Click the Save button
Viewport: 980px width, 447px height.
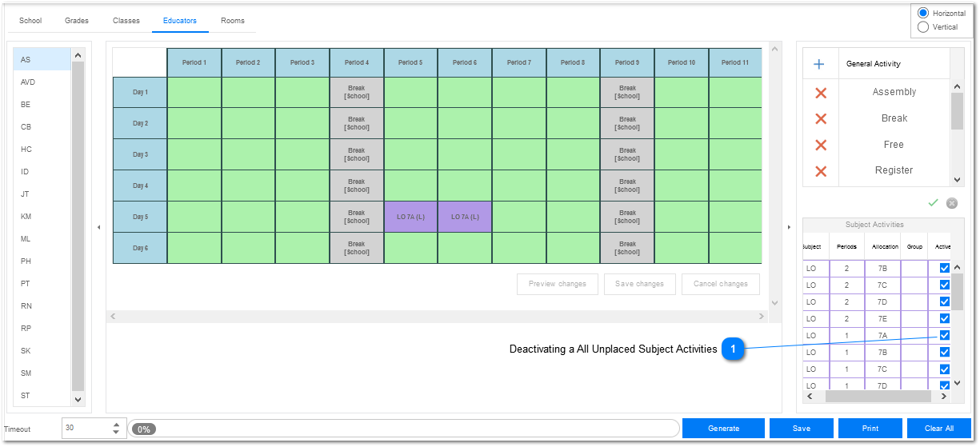tap(802, 429)
